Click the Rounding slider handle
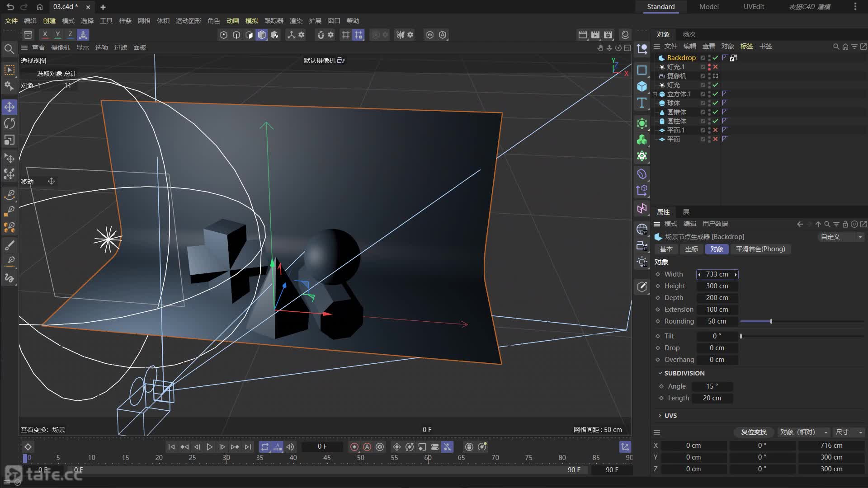Image resolution: width=868 pixels, height=488 pixels. (x=771, y=322)
